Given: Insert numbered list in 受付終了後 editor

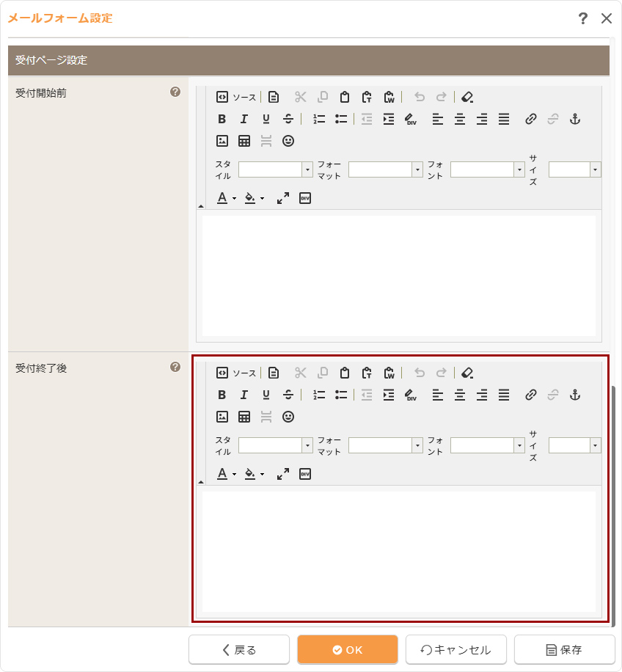Looking at the screenshot, I should click(x=319, y=395).
